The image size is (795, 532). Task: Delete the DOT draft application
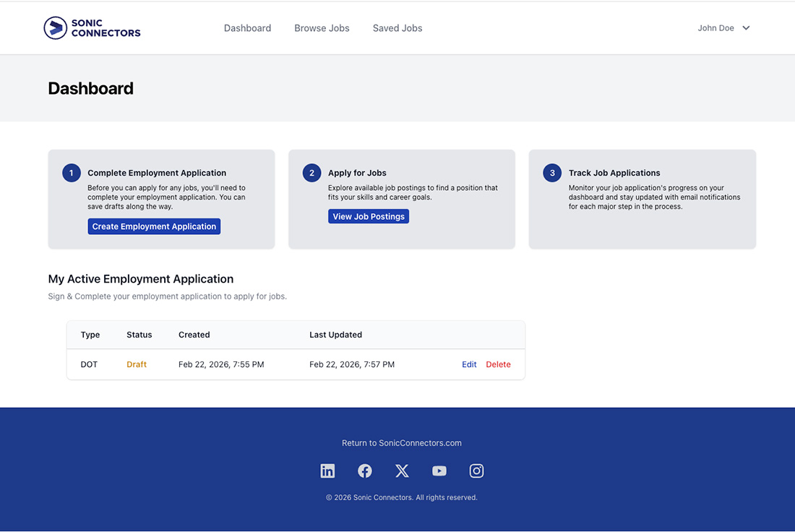coord(498,365)
